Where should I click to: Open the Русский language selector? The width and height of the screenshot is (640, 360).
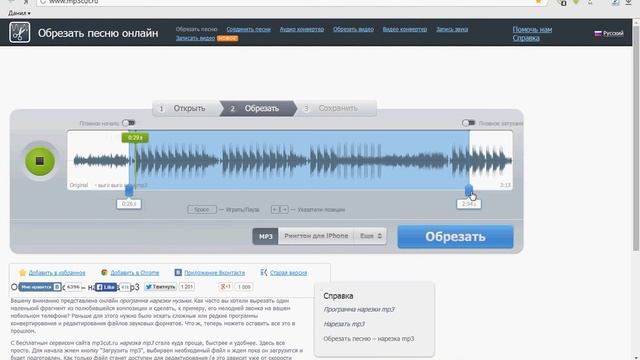609,33
